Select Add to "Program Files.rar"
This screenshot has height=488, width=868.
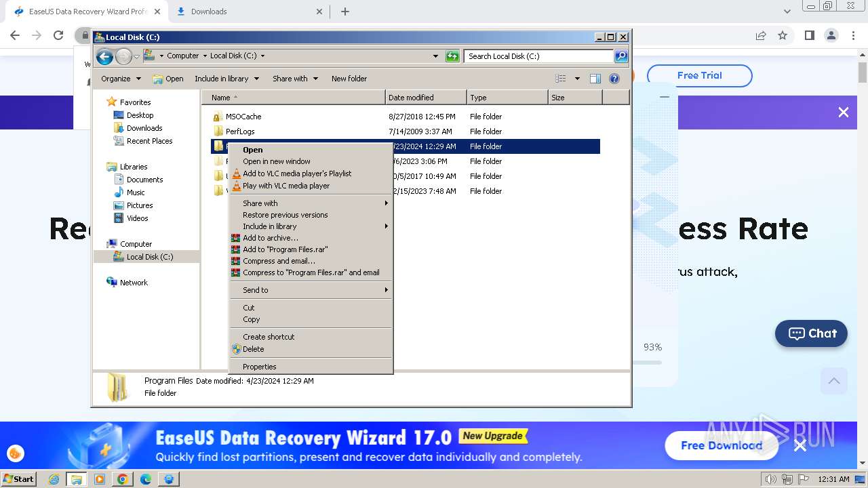click(x=311, y=249)
